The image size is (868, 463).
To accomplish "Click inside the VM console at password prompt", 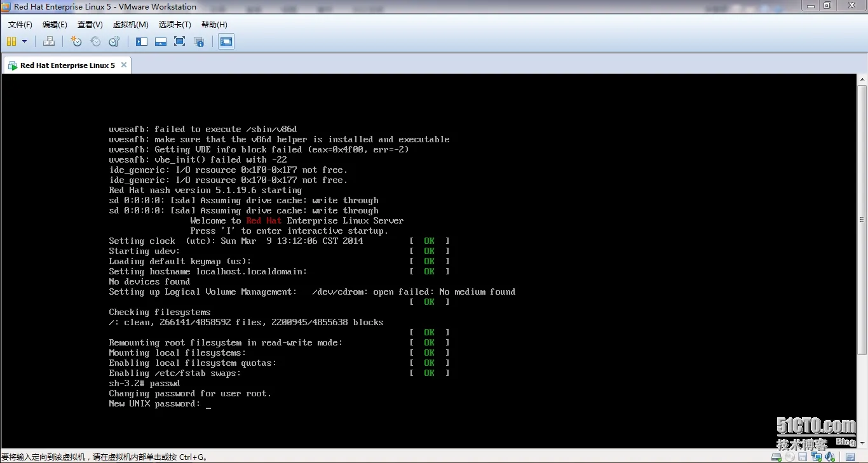I will coord(208,404).
